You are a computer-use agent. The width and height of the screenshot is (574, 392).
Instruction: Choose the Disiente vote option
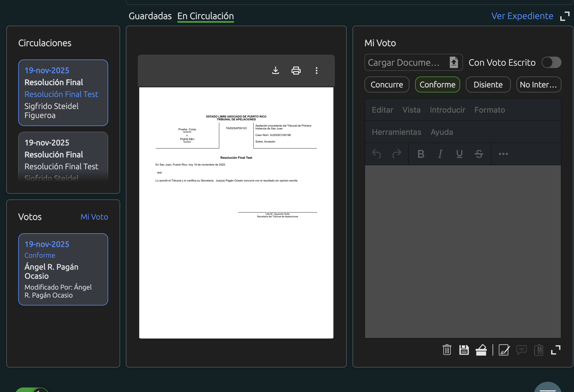(x=488, y=84)
